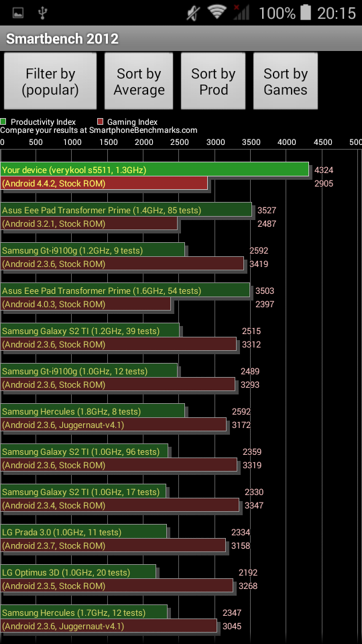Select the Galaxy S2 TI 1.0GHz 17 tests bar
The image size is (362, 644).
(x=83, y=491)
